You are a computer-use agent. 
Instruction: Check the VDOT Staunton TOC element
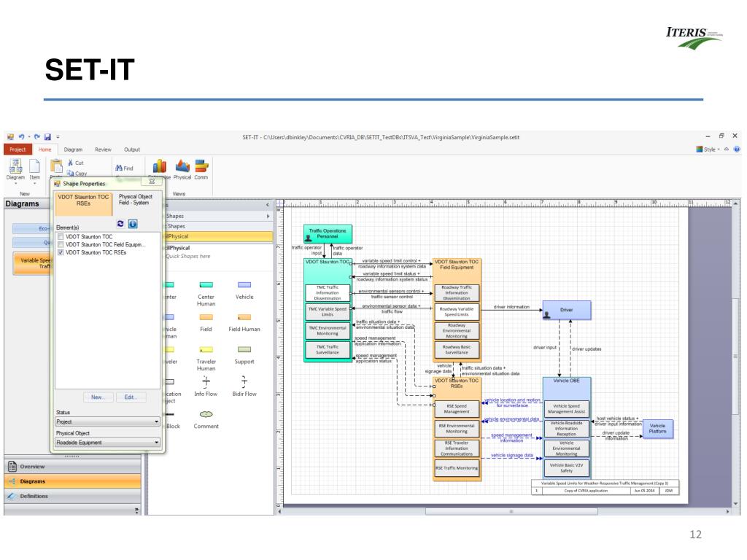pos(61,237)
